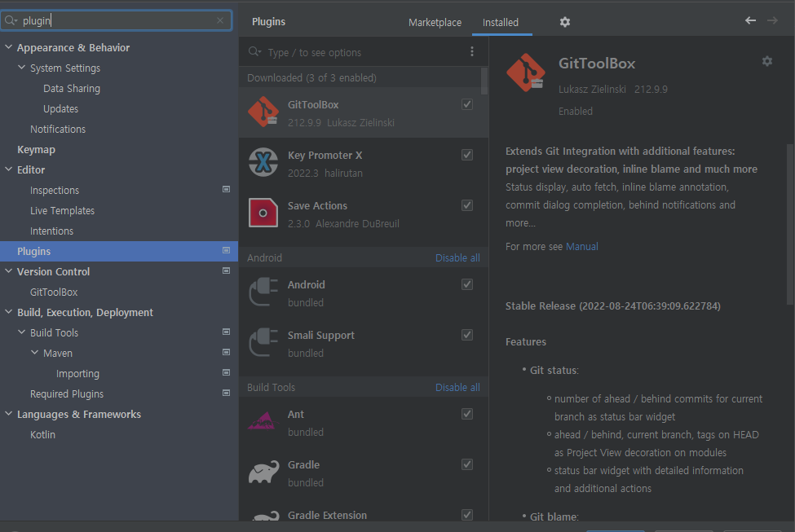
Task: Open Keymap settings
Action: [x=36, y=149]
